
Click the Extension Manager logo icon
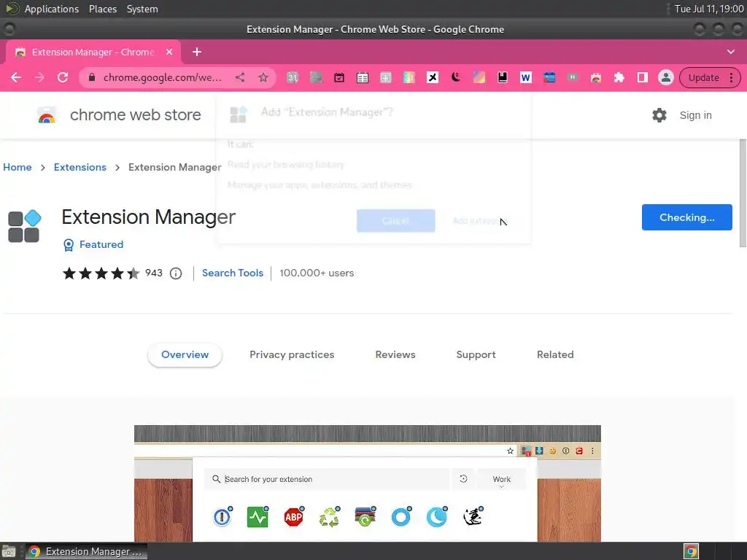pos(24,226)
